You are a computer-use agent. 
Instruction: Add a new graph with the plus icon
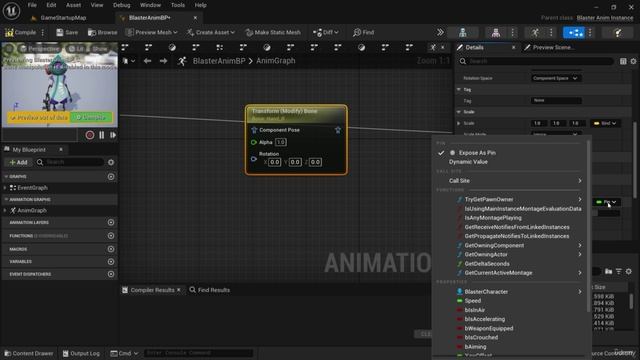[x=111, y=177]
